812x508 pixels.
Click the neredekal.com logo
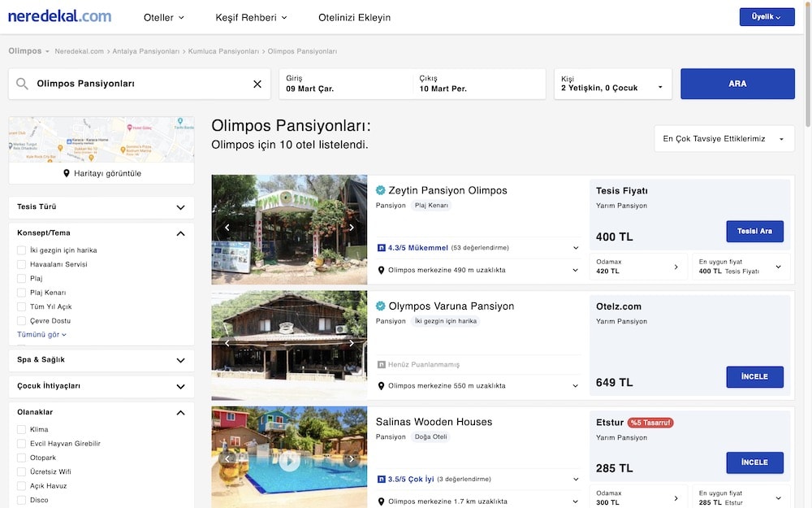(x=59, y=16)
